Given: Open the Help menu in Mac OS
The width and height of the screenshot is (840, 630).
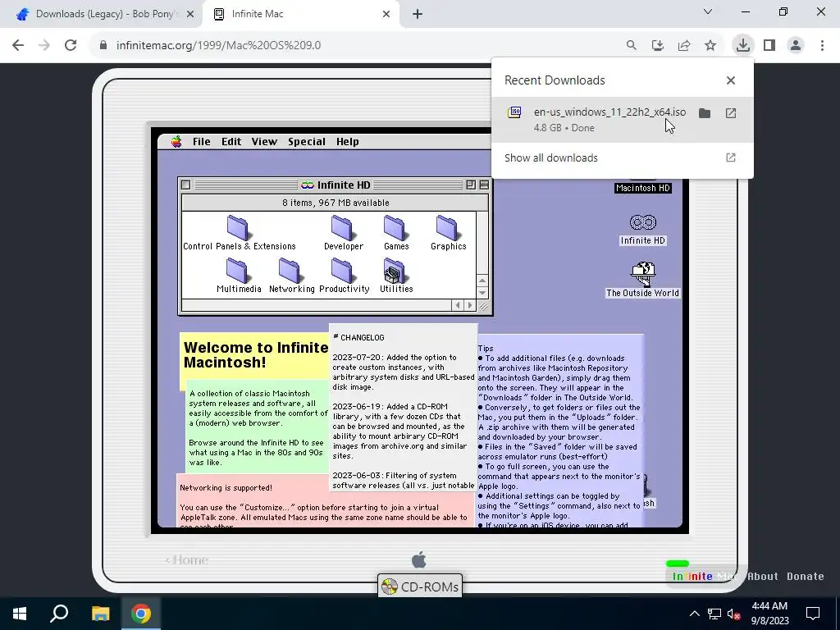Looking at the screenshot, I should [x=347, y=141].
